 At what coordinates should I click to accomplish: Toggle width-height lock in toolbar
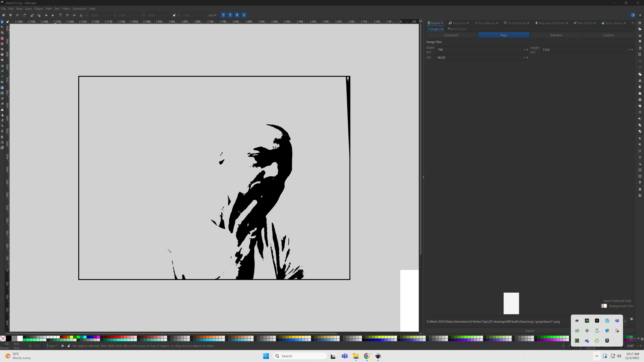point(174,15)
